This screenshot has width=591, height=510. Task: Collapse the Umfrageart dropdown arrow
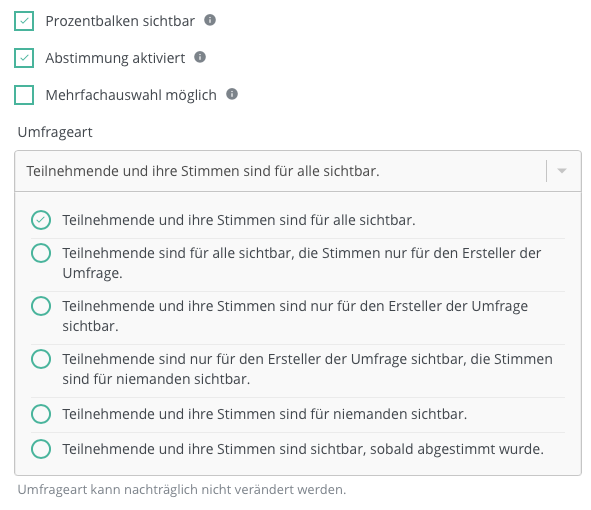pyautogui.click(x=562, y=171)
